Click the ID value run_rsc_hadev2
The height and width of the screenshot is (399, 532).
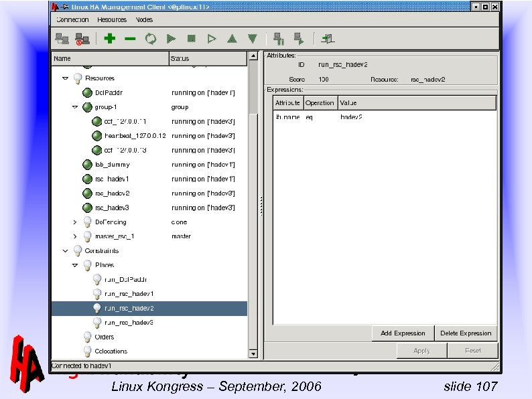(342, 64)
